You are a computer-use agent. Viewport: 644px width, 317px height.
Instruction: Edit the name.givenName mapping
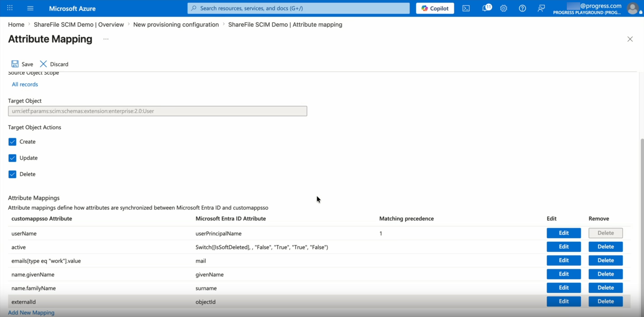pyautogui.click(x=564, y=274)
